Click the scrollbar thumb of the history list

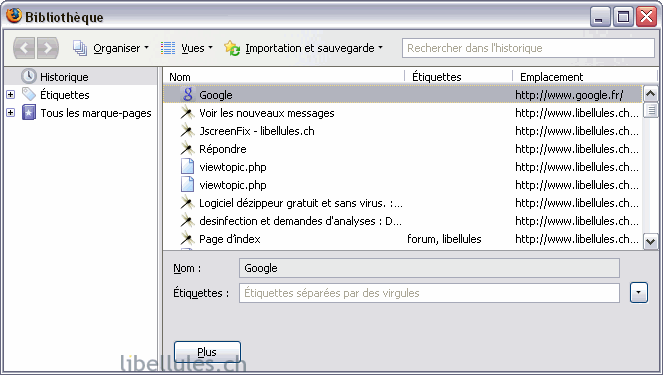coord(650,110)
